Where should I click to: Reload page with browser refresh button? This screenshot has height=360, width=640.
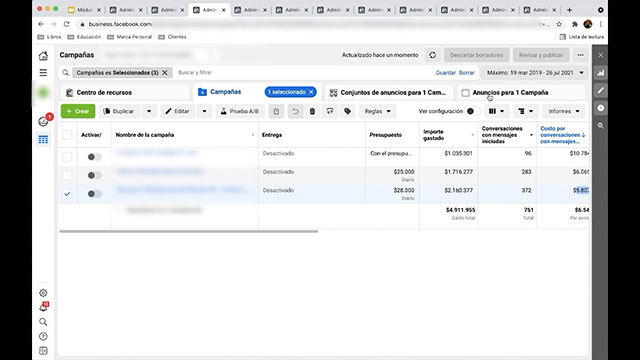(x=67, y=24)
